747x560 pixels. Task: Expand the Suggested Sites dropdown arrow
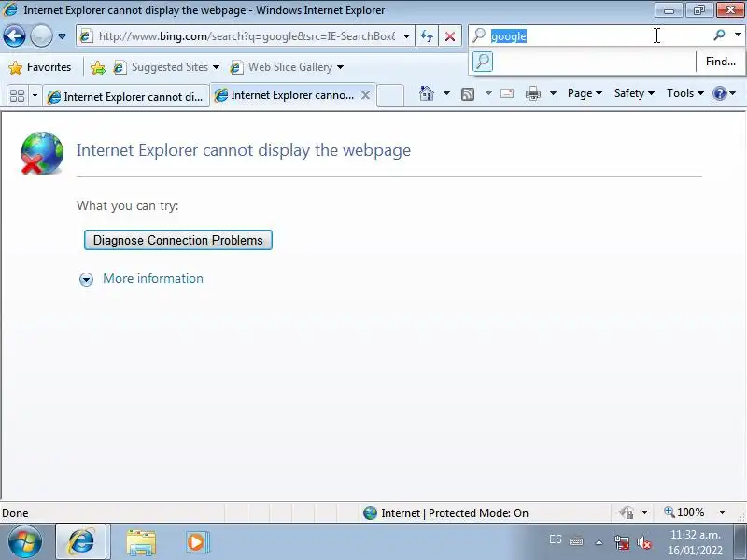pyautogui.click(x=216, y=67)
